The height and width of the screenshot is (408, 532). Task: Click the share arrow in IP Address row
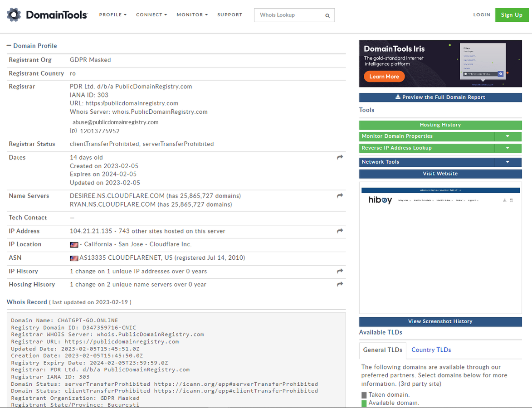pyautogui.click(x=340, y=231)
